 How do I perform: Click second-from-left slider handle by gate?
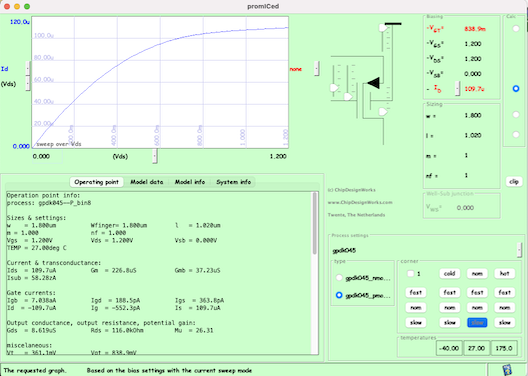coord(348,97)
